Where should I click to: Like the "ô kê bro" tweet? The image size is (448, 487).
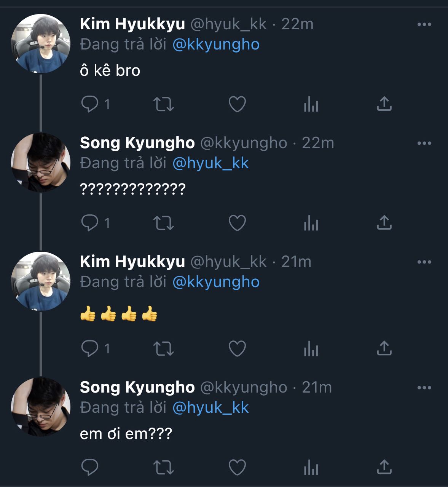tap(237, 104)
